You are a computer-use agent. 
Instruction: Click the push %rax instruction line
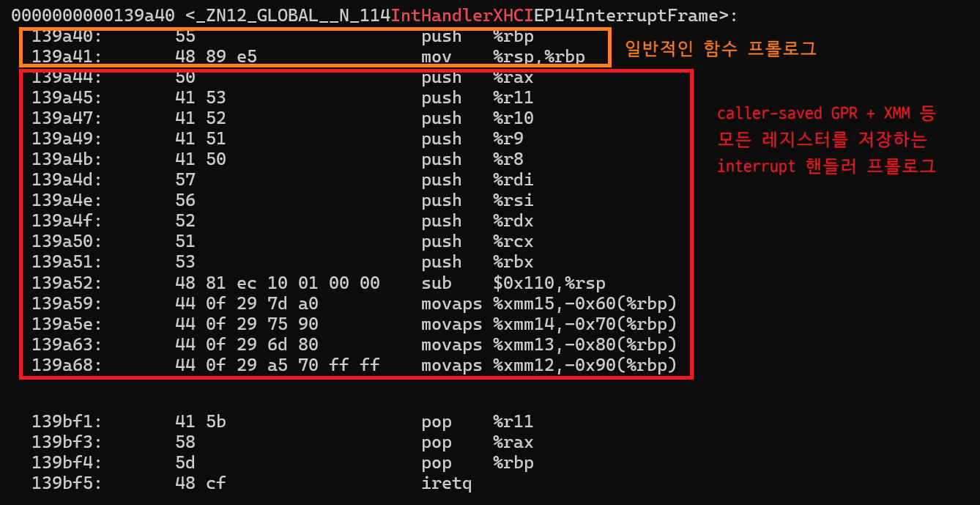point(477,77)
